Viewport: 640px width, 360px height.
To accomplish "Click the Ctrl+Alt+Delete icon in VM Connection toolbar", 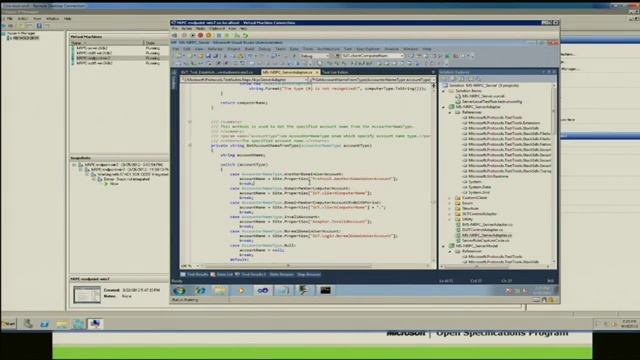I will click(175, 36).
